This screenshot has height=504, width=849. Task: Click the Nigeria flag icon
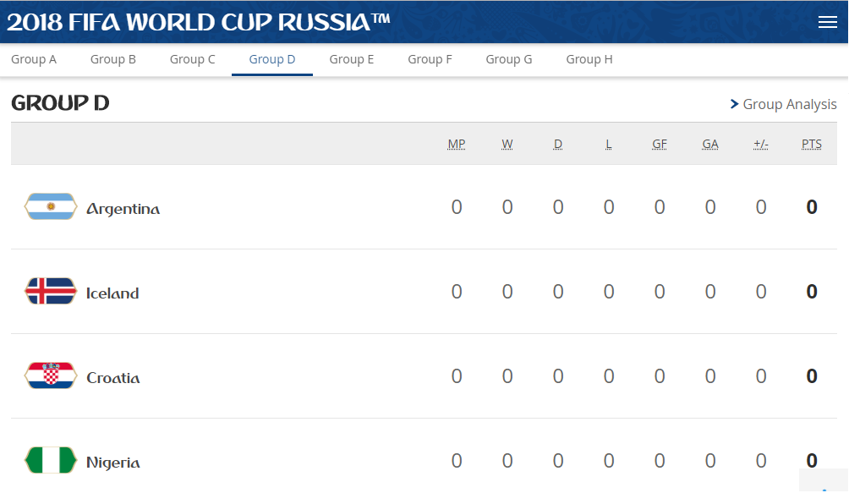point(51,461)
